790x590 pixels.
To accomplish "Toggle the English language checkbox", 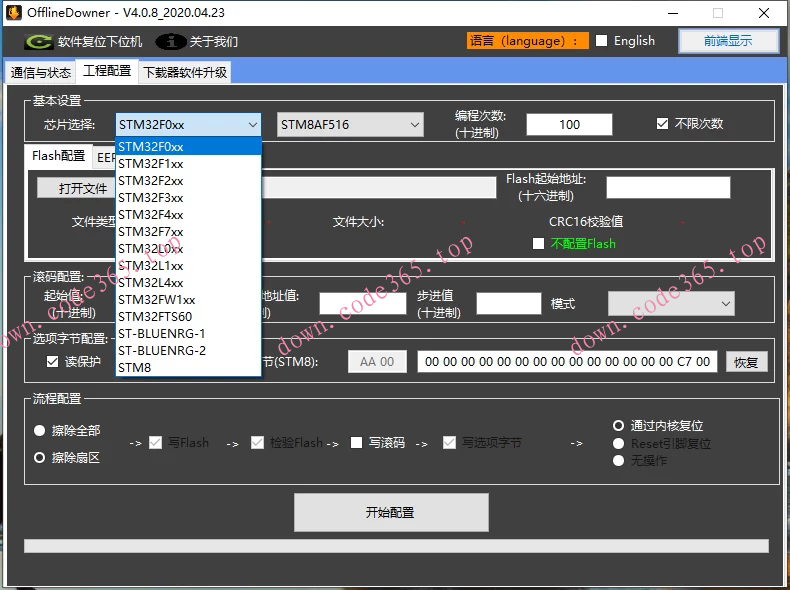I will pos(602,41).
